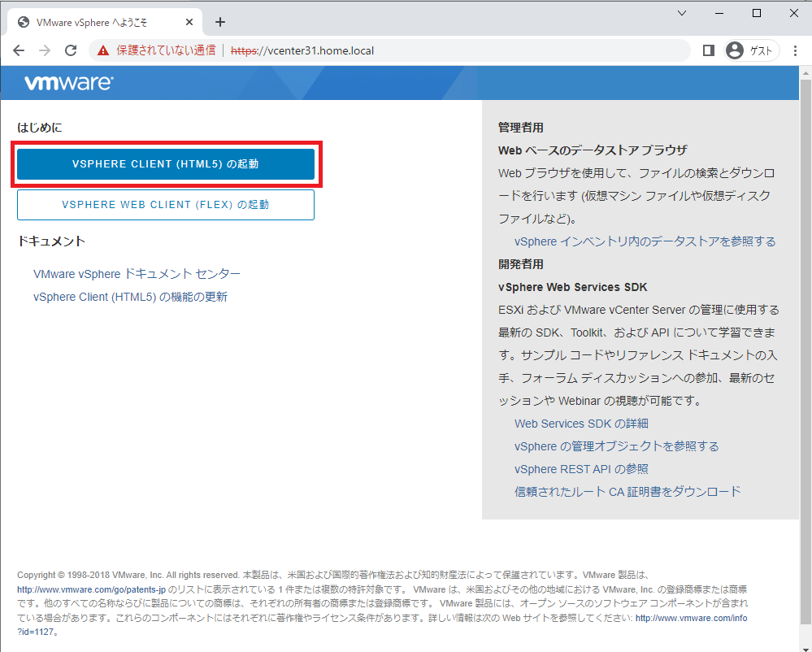Viewport: 812px width, 652px height.
Task: Click the ドキュメント heading text
Action: 50,241
